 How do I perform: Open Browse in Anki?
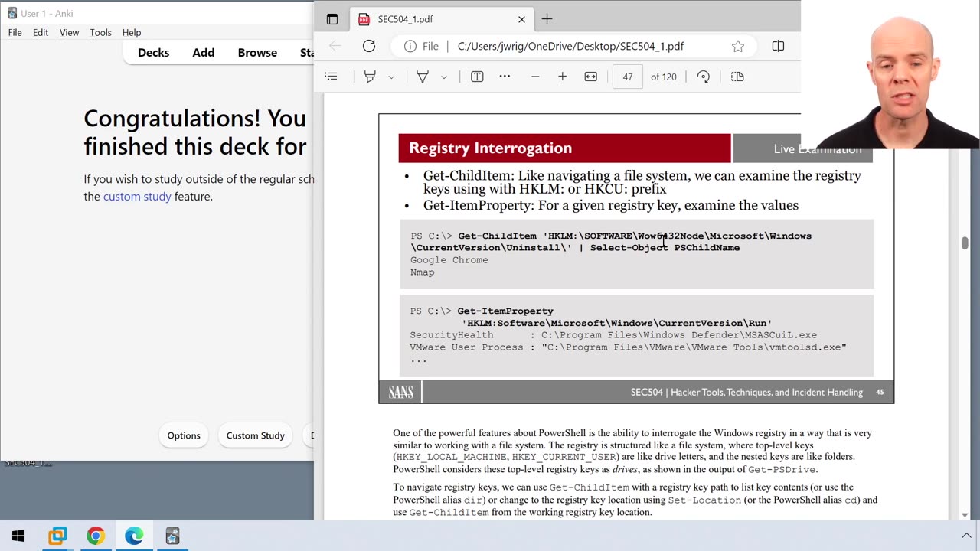click(x=257, y=53)
